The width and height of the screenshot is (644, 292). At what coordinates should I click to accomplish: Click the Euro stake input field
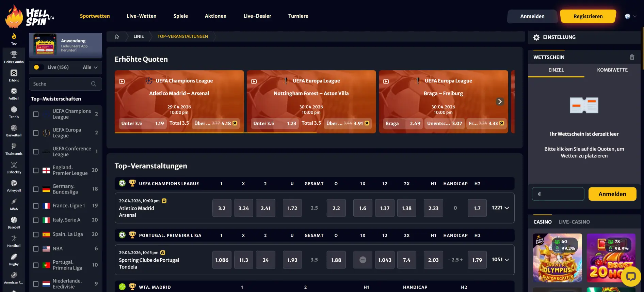pyautogui.click(x=558, y=194)
